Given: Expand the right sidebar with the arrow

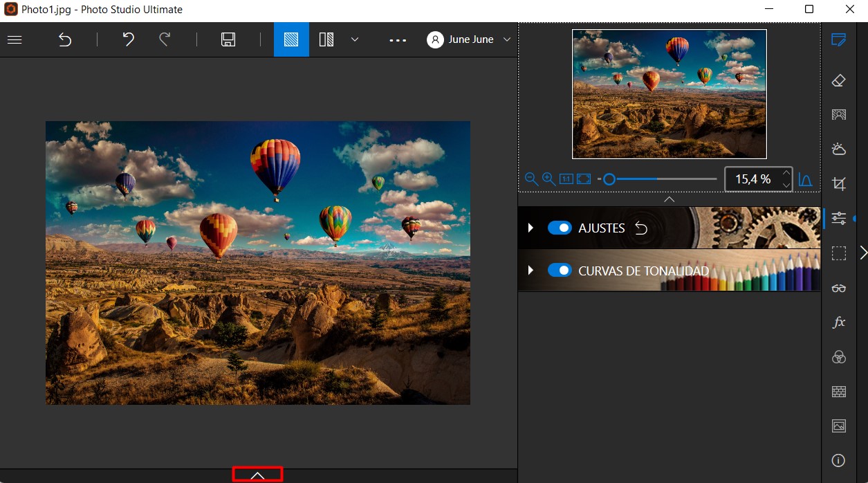Looking at the screenshot, I should click(x=862, y=253).
